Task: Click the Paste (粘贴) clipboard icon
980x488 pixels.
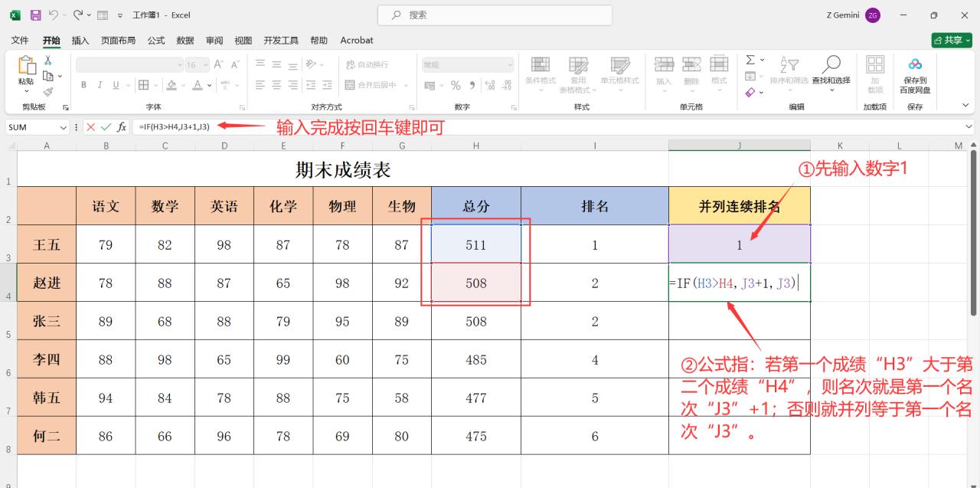Action: point(26,66)
